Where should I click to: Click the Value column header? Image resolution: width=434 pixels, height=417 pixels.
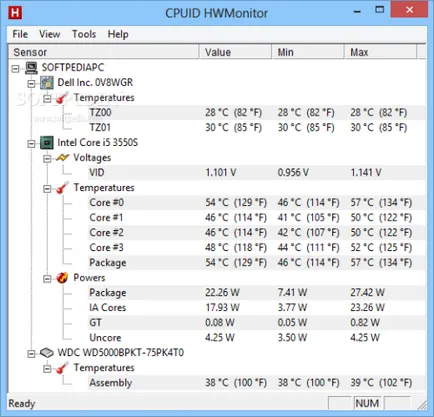(236, 52)
